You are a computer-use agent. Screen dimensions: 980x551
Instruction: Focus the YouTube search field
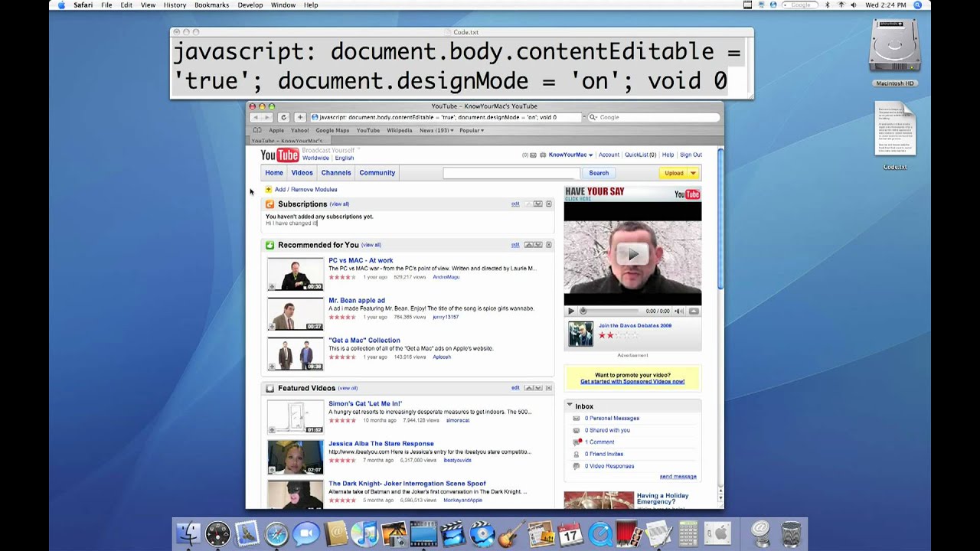(x=511, y=173)
